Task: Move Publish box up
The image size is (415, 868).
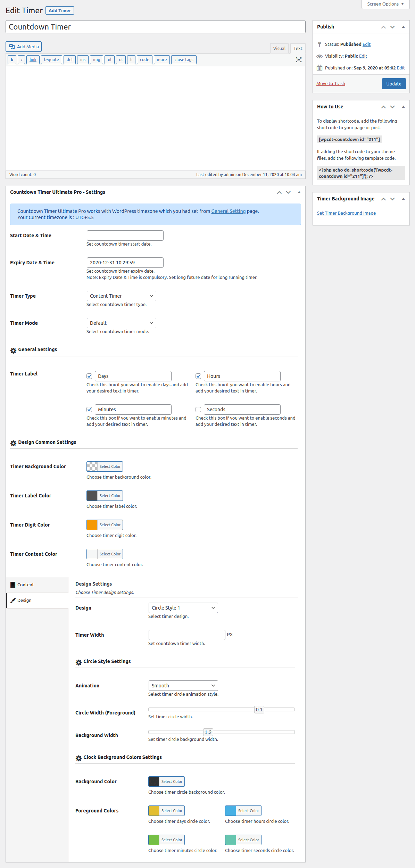Action: coord(383,27)
